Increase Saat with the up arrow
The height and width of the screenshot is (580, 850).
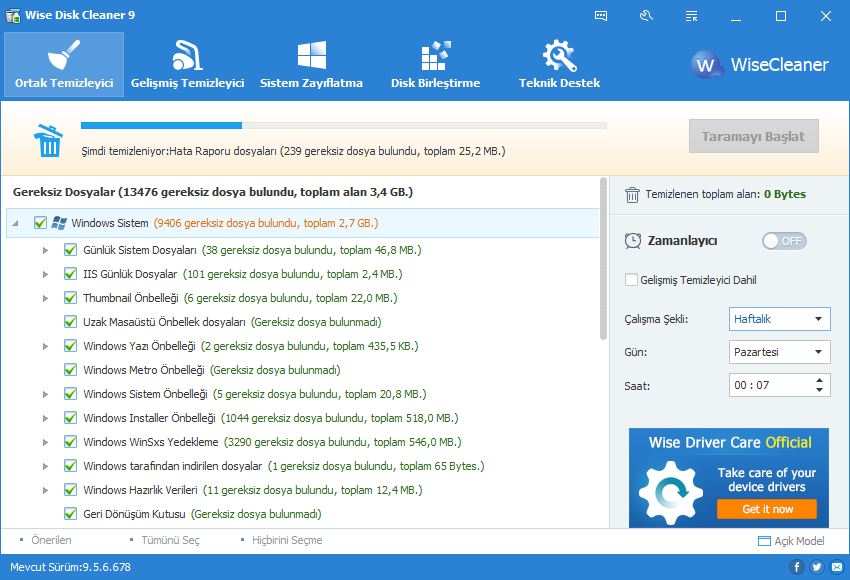point(819,381)
